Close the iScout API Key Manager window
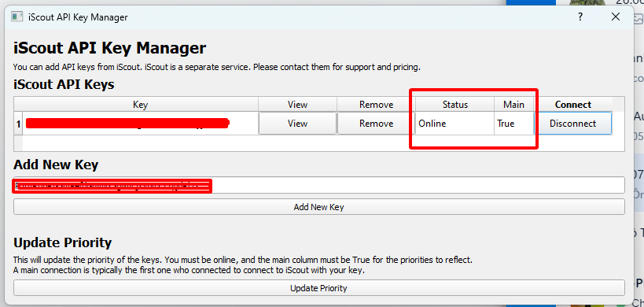Image resolution: width=644 pixels, height=307 pixels. click(615, 17)
